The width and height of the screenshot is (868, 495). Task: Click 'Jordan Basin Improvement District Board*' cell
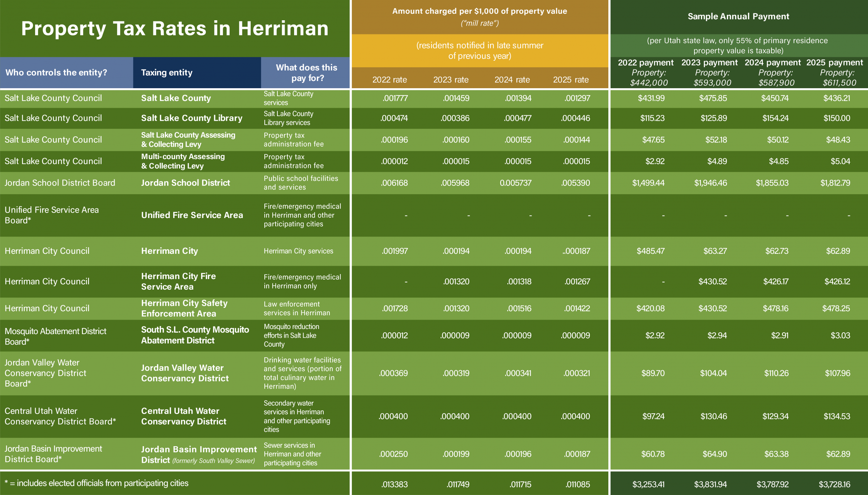(x=53, y=454)
